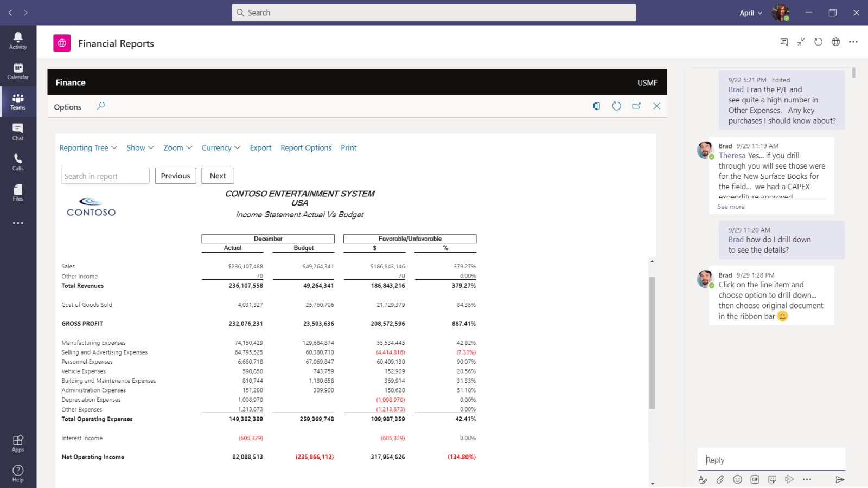Screen dimensions: 868x488
Task: Send the reply message
Action: [x=840, y=479]
